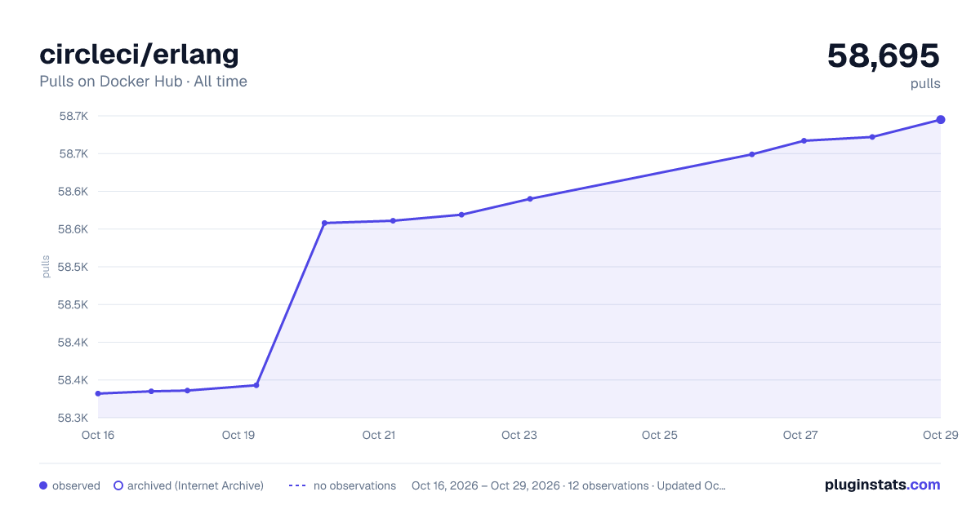Screen dimensions: 980x514
Task: Click the 'pulls' label under 58,695
Action: pyautogui.click(x=925, y=84)
